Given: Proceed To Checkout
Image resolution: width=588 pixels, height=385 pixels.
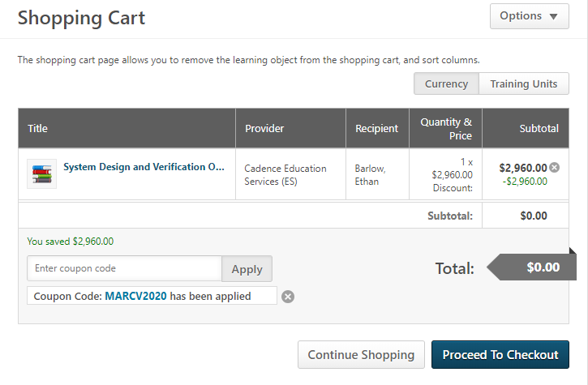Looking at the screenshot, I should coord(500,355).
